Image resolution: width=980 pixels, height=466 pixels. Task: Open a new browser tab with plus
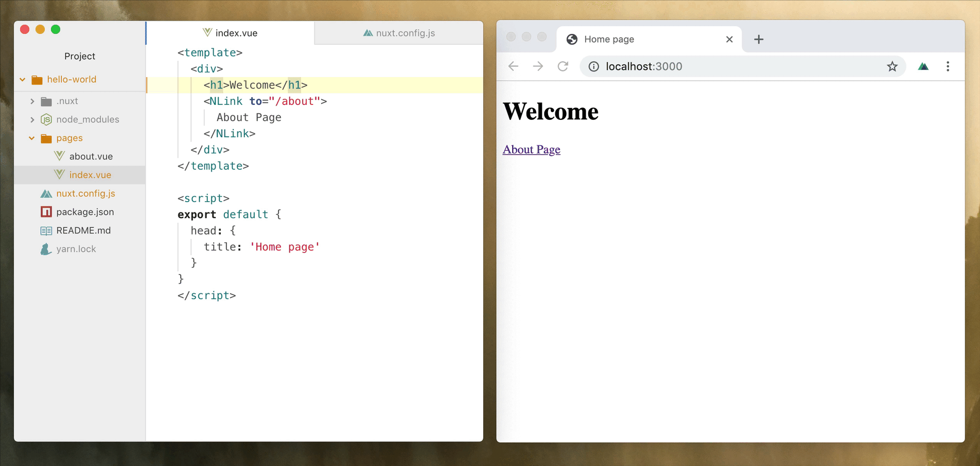click(x=758, y=39)
